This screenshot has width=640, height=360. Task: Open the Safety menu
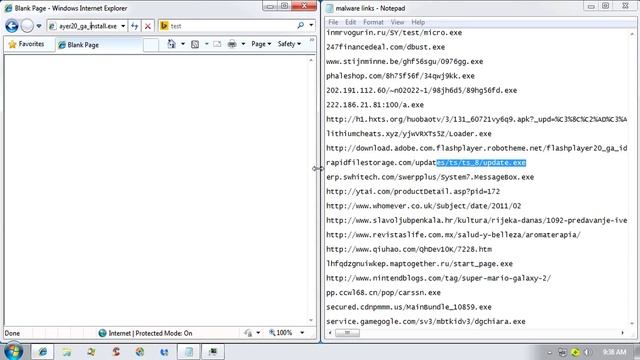(x=289, y=44)
